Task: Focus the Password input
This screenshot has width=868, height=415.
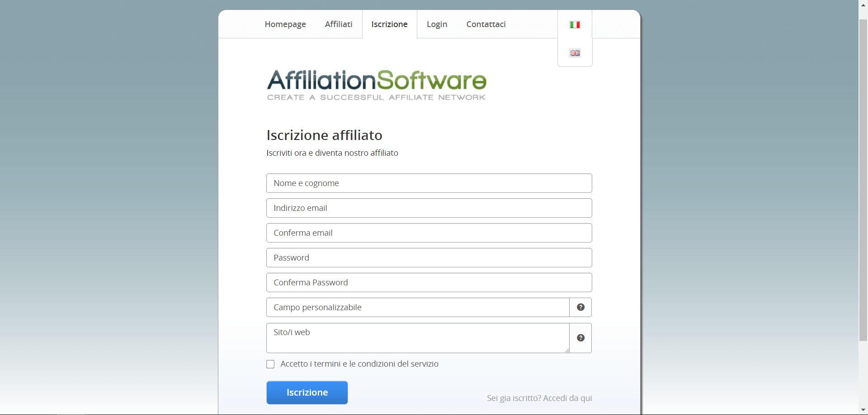Action: pos(429,258)
